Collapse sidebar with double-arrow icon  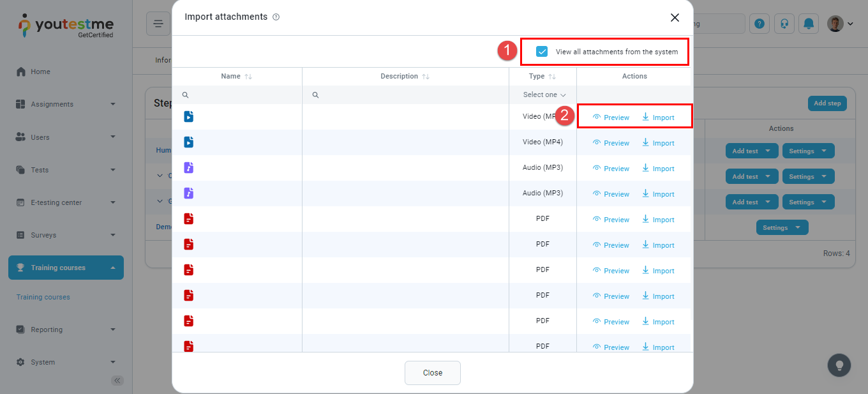click(x=117, y=381)
